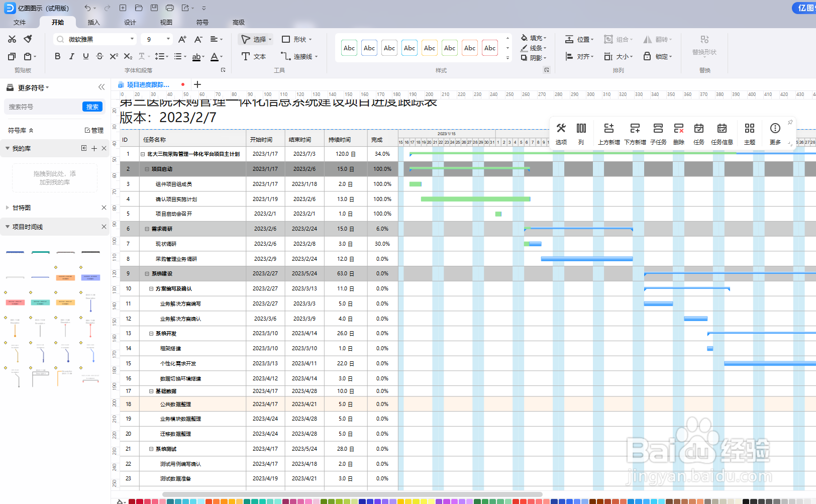The height and width of the screenshot is (504, 816).
Task: Switch to the Symbol ribbon tab
Action: (x=202, y=22)
